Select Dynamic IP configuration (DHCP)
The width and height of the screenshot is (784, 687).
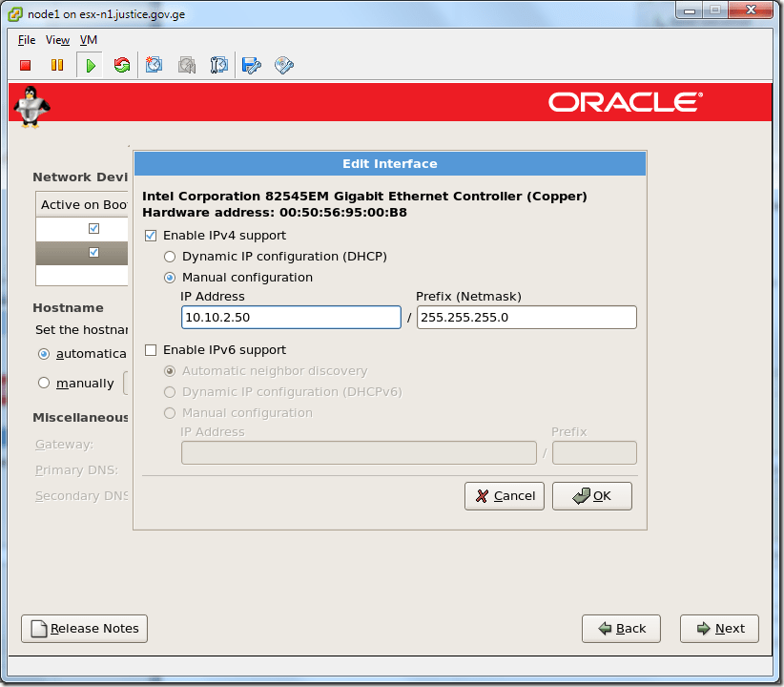(170, 256)
